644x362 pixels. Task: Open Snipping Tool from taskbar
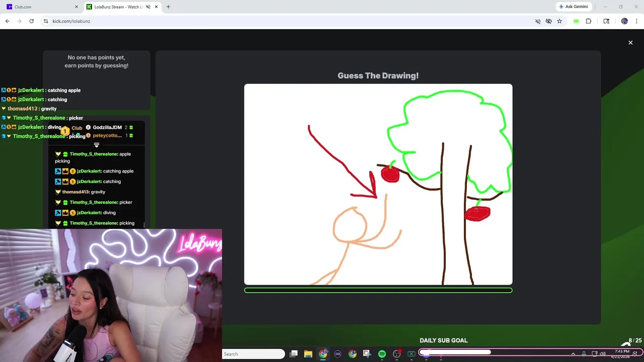(367, 354)
